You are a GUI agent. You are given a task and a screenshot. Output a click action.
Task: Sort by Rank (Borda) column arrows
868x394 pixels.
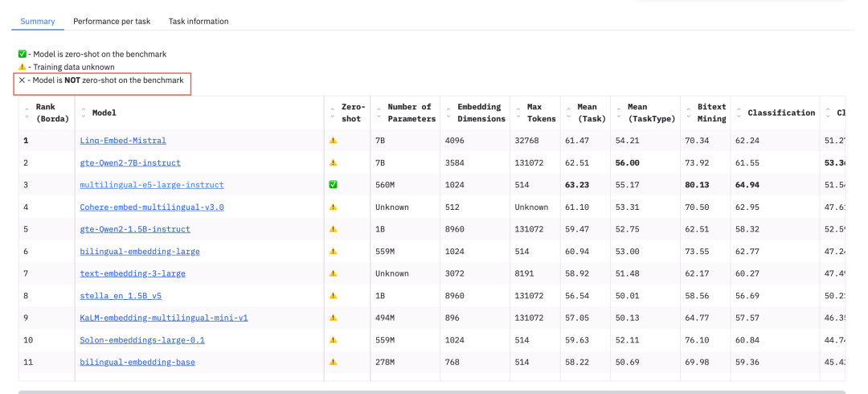(26, 113)
